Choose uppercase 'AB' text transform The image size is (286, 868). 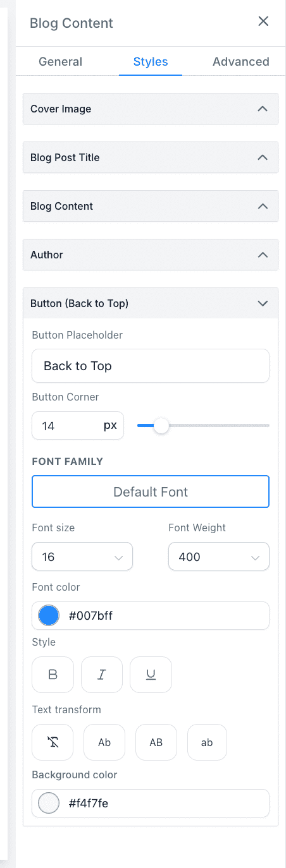156,742
